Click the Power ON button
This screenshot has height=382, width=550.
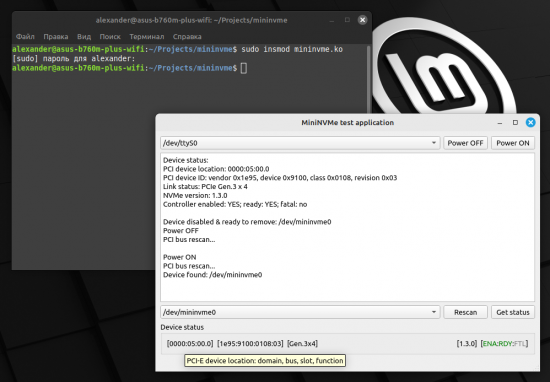[x=512, y=143]
